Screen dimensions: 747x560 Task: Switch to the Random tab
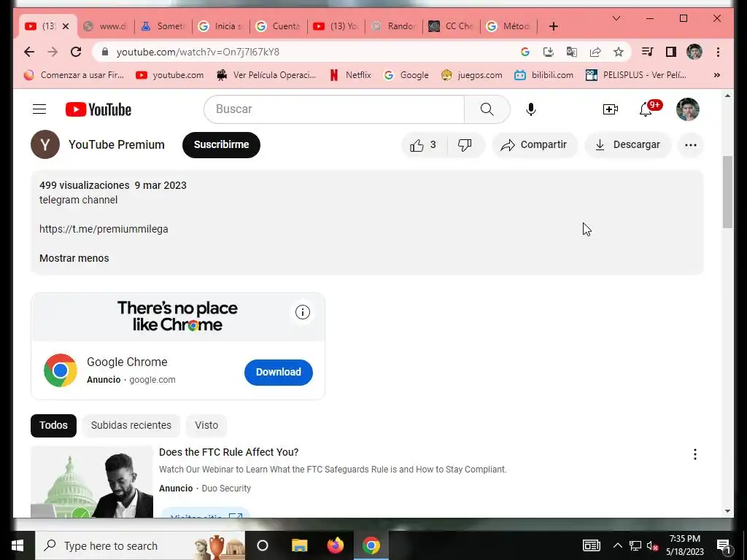(x=393, y=26)
